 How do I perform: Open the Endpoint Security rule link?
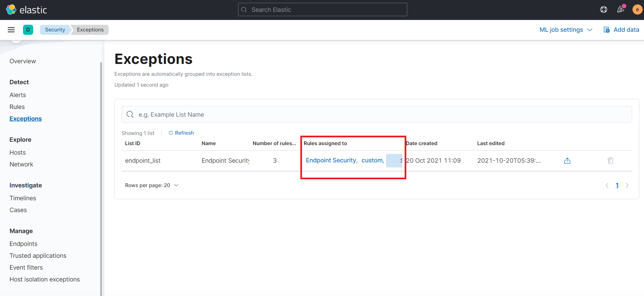(331, 160)
